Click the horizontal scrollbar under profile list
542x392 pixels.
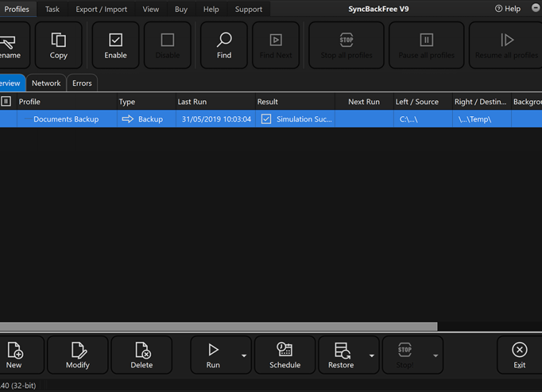point(218,327)
